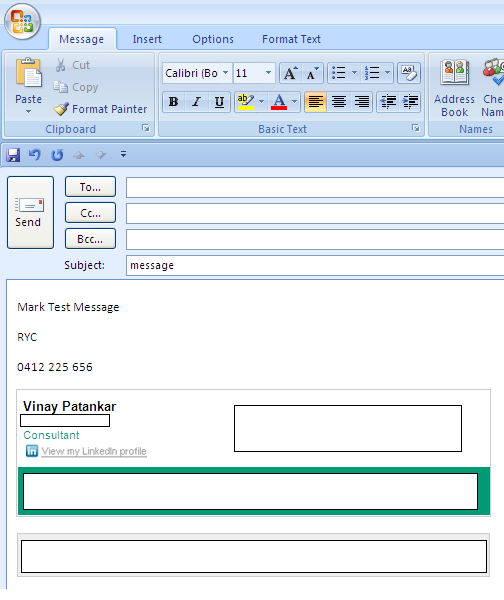Open the View my LinkedIn profile link
This screenshot has width=504, height=600.
pos(94,451)
